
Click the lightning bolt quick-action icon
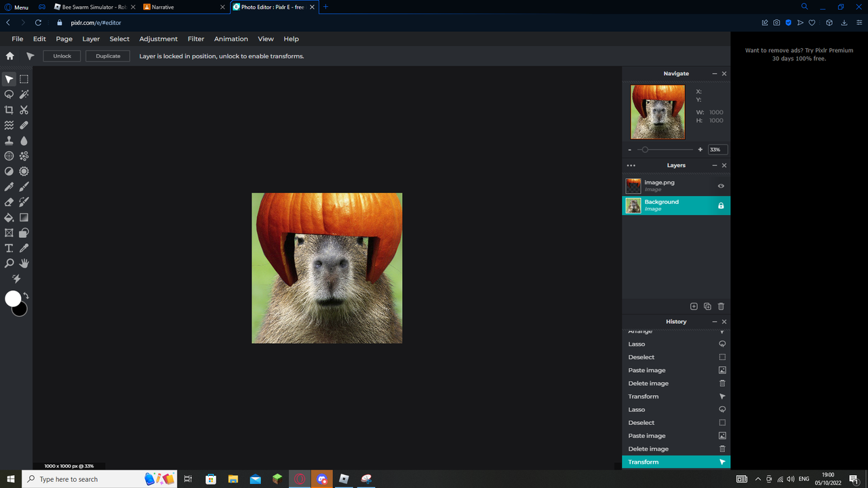click(x=16, y=279)
